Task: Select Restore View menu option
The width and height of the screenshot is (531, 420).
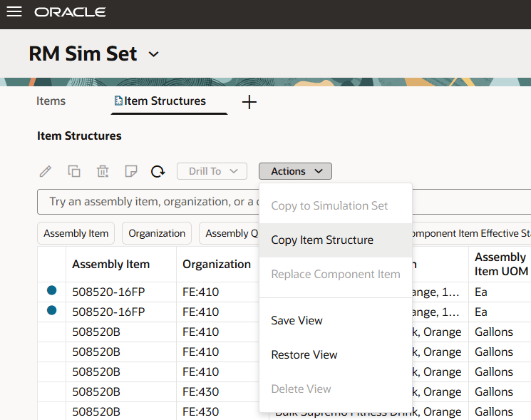Action: (304, 355)
